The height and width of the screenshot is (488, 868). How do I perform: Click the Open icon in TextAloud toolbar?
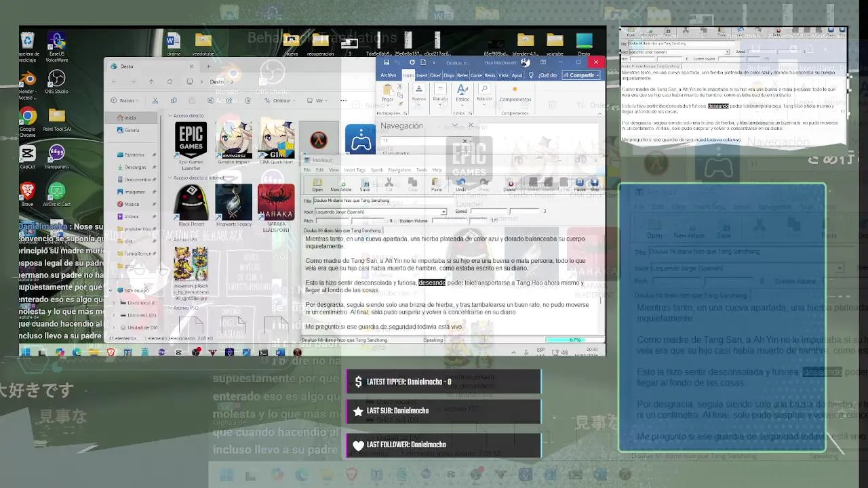(317, 183)
